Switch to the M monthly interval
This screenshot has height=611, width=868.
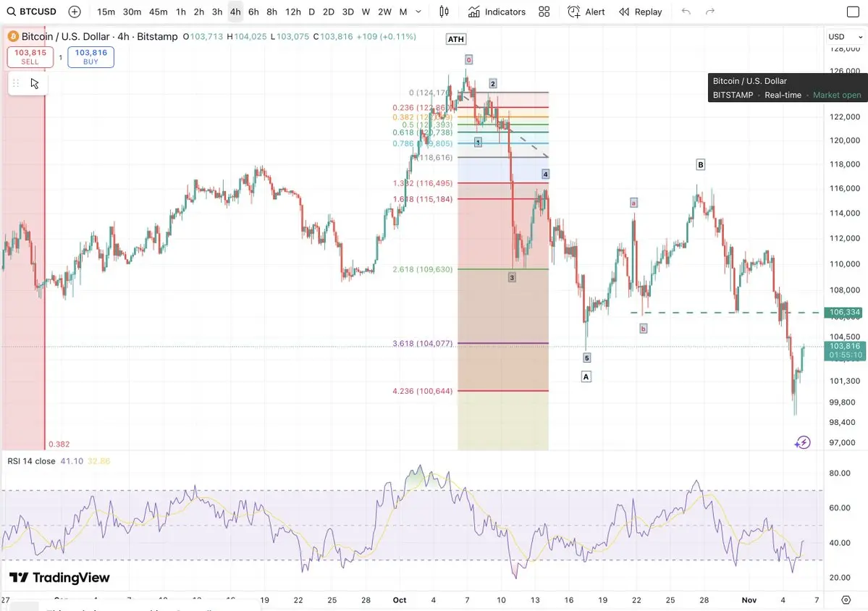click(403, 12)
